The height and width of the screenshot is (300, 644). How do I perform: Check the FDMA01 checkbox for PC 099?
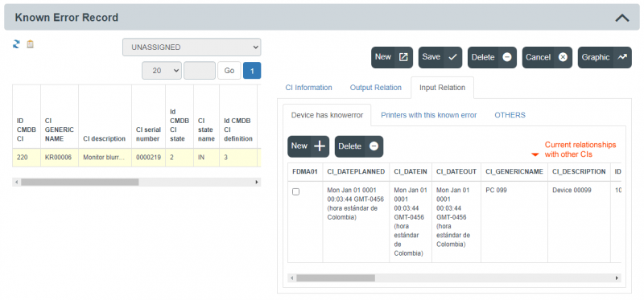(295, 191)
